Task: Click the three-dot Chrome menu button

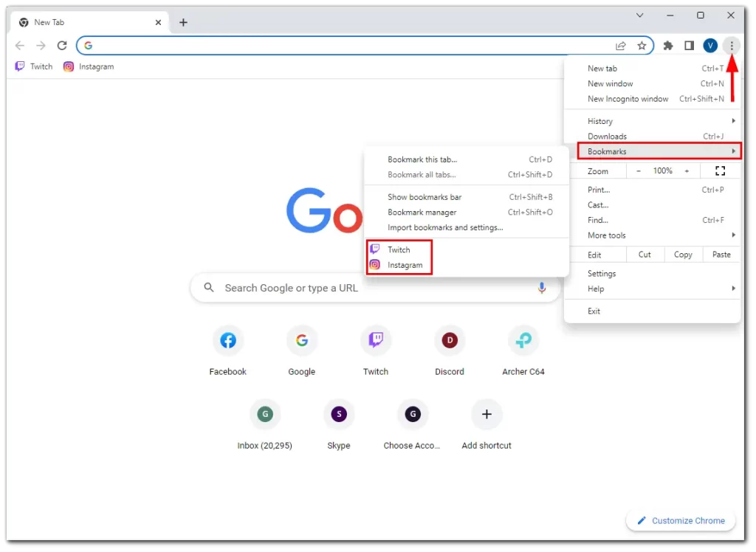Action: click(732, 46)
